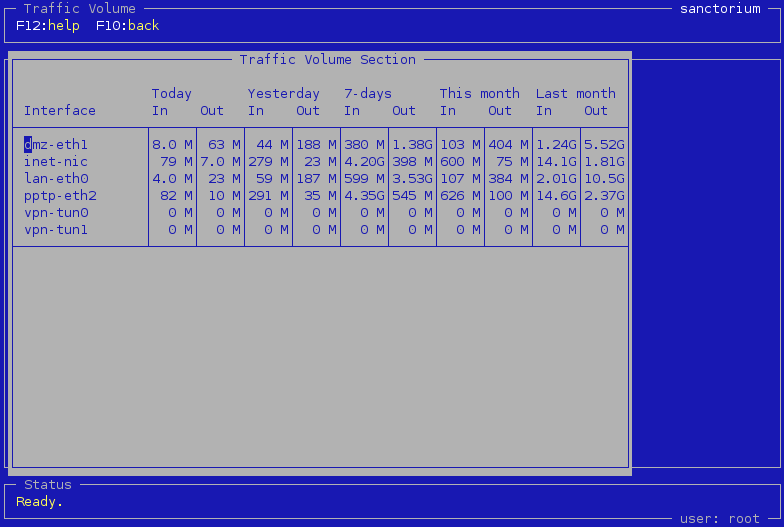This screenshot has height=527, width=784.
Task: Select the vpn-tun0 interface row
Action: (x=56, y=213)
